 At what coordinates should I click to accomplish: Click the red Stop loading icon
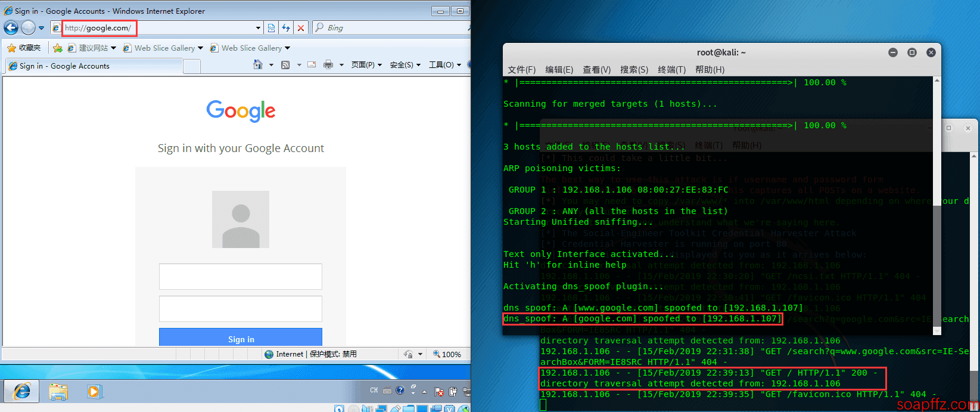(x=301, y=28)
